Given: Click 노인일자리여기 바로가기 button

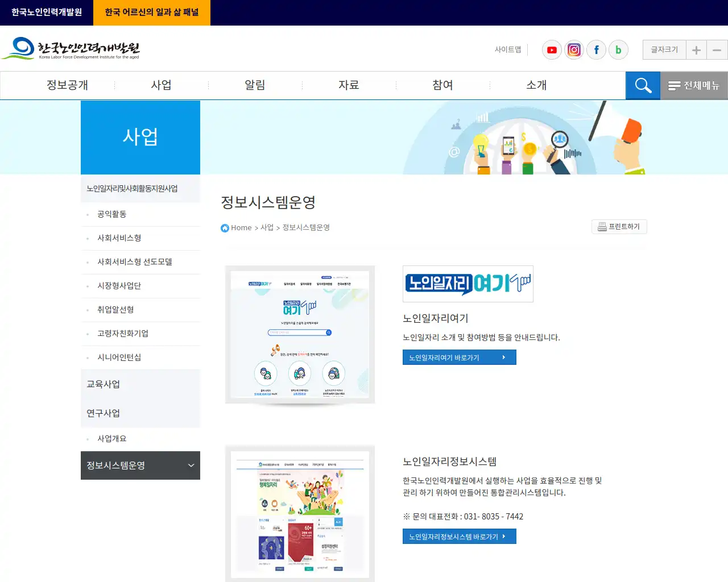Looking at the screenshot, I should [x=460, y=357].
